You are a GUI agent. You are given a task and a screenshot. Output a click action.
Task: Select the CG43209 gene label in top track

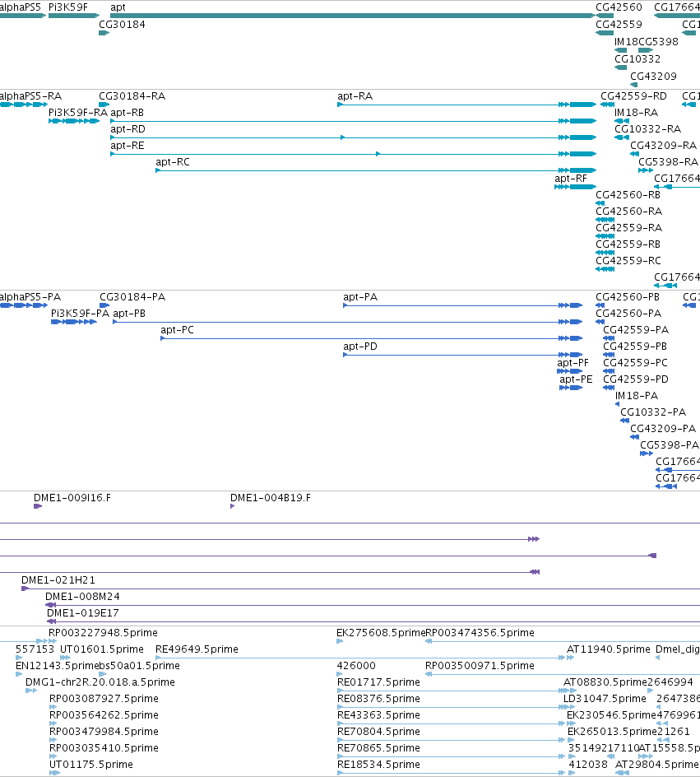pyautogui.click(x=653, y=77)
